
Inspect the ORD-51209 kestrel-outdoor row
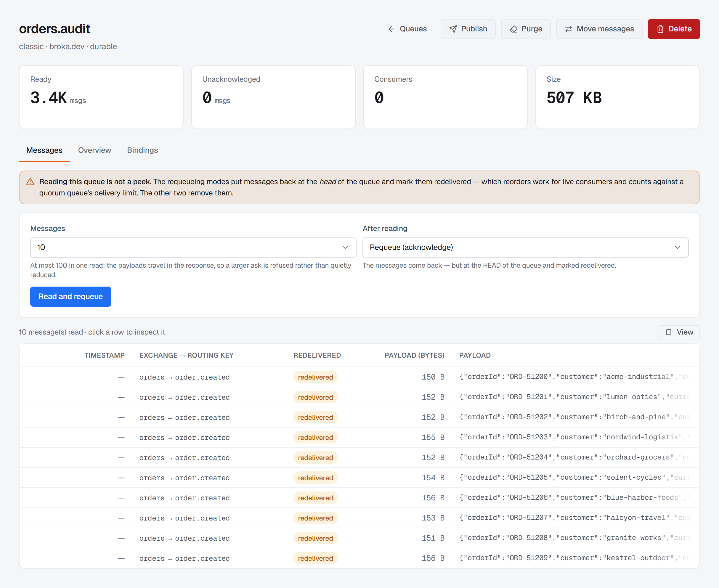(359, 558)
